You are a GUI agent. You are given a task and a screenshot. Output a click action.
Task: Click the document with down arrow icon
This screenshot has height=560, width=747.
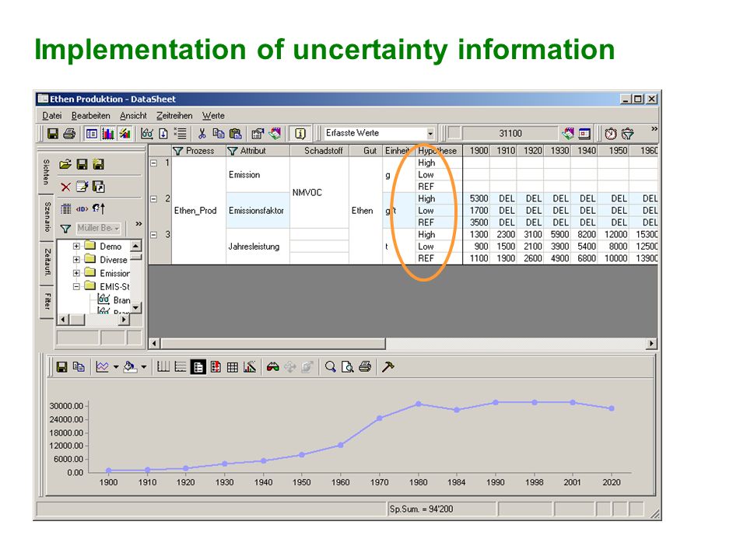[x=163, y=134]
